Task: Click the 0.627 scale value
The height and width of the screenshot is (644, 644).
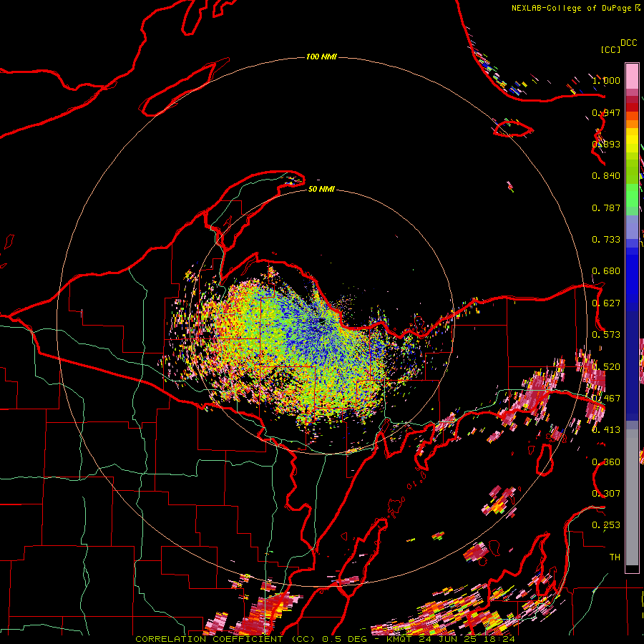Action: pyautogui.click(x=606, y=303)
